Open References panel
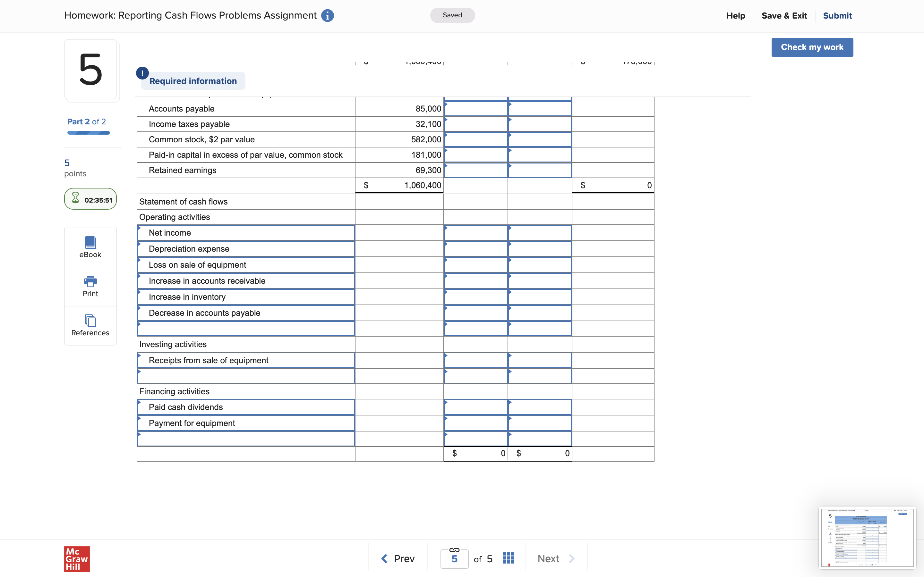 (90, 325)
